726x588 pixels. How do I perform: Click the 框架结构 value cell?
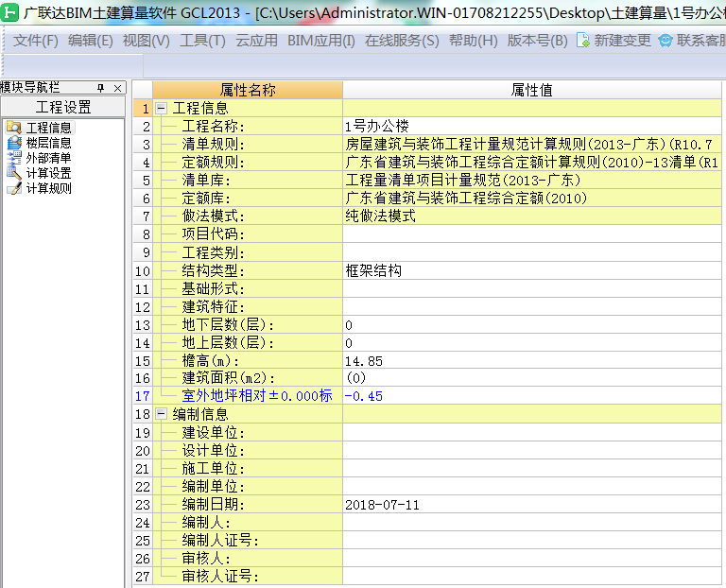click(x=532, y=270)
